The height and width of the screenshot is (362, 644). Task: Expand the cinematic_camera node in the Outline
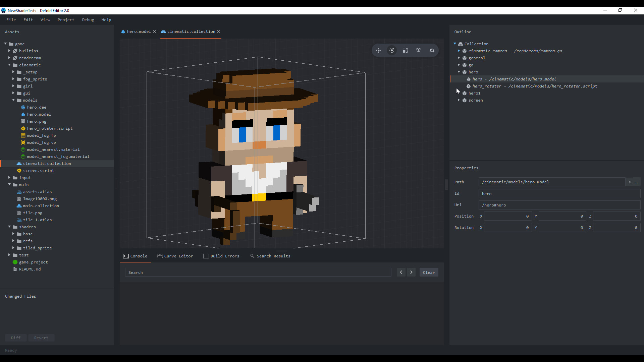point(459,51)
